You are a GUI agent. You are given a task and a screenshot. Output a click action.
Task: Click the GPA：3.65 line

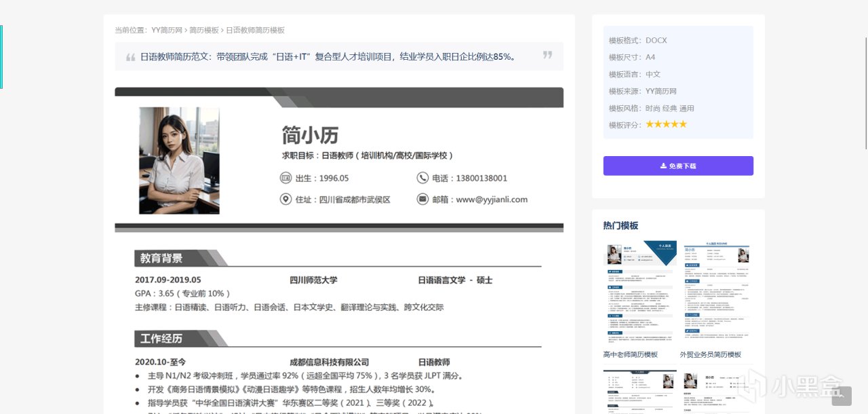pos(183,293)
